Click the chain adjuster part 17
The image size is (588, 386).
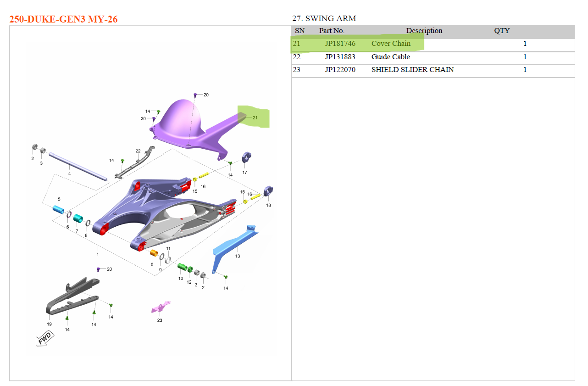[x=246, y=157]
